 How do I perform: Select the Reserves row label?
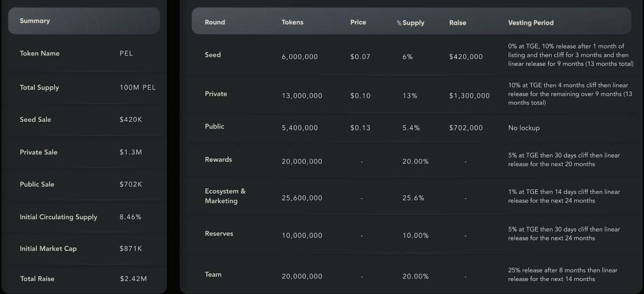219,234
